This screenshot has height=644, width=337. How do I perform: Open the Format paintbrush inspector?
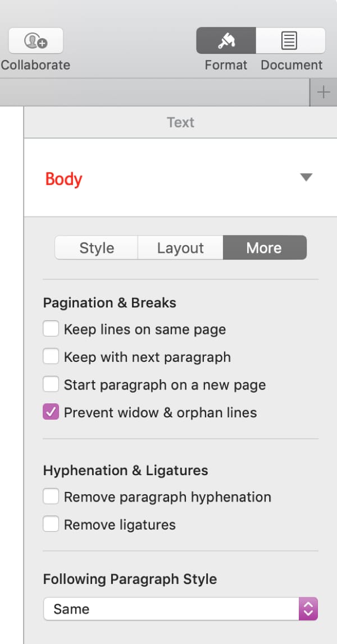(x=226, y=40)
